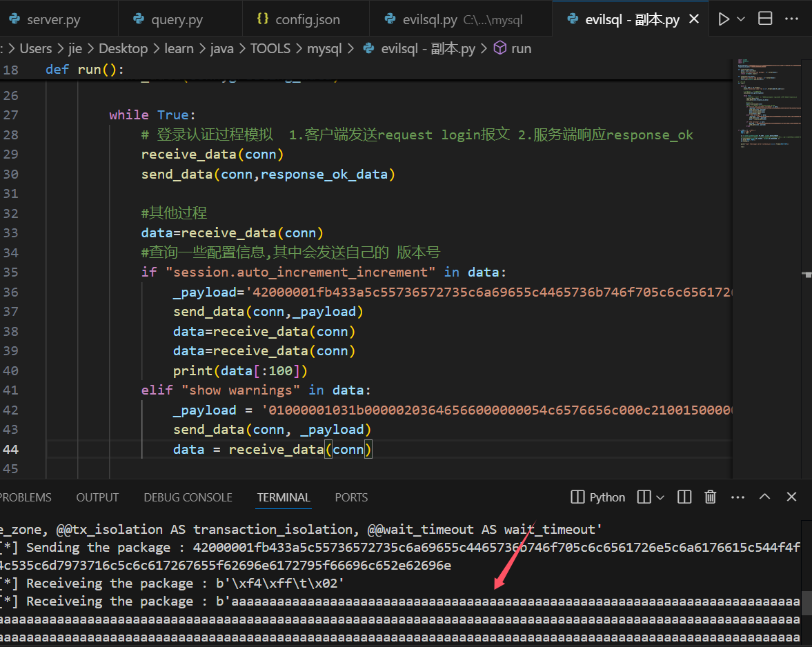Screen dimensions: 812x647
Task: Click 'data=receive_data(conn)' on line 33
Action: click(x=232, y=233)
